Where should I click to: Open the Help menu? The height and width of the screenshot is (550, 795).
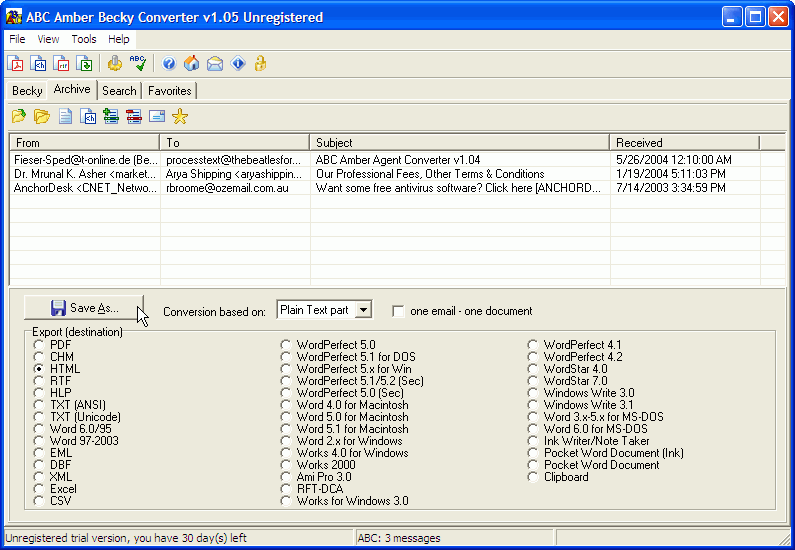119,39
